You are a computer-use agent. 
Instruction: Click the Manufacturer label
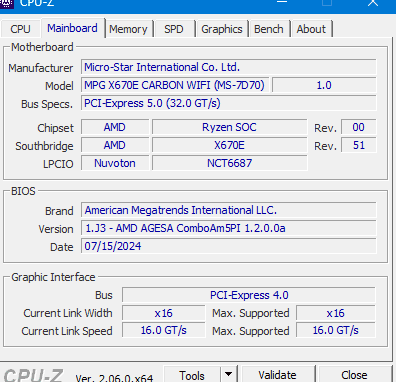point(41,68)
